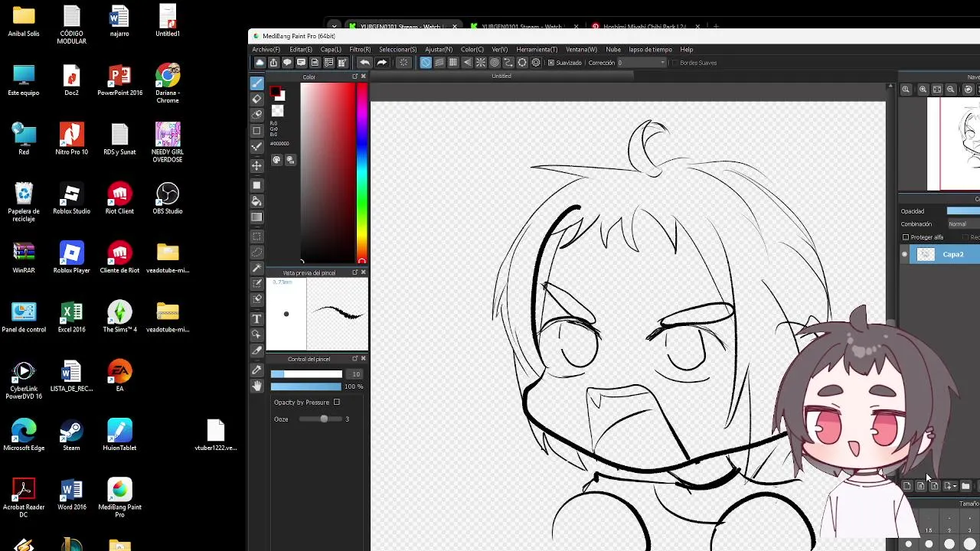Viewport: 980px width, 551px height.
Task: Toggle the Suavizado checkbox
Action: [551, 63]
